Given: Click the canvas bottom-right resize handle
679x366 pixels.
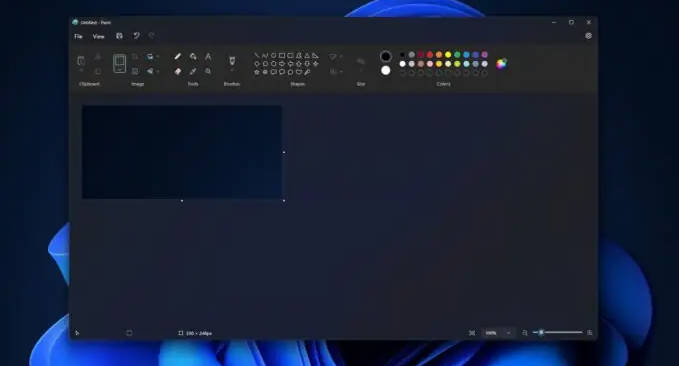Looking at the screenshot, I should 284,201.
